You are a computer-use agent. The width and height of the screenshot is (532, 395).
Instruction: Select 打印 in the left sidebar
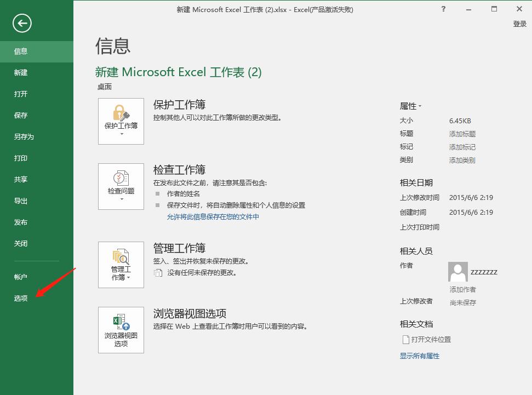[20, 158]
